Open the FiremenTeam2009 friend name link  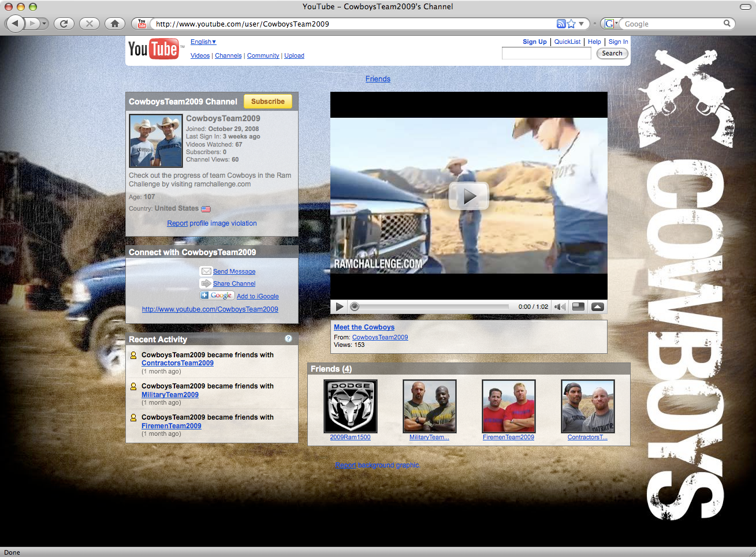pos(508,437)
